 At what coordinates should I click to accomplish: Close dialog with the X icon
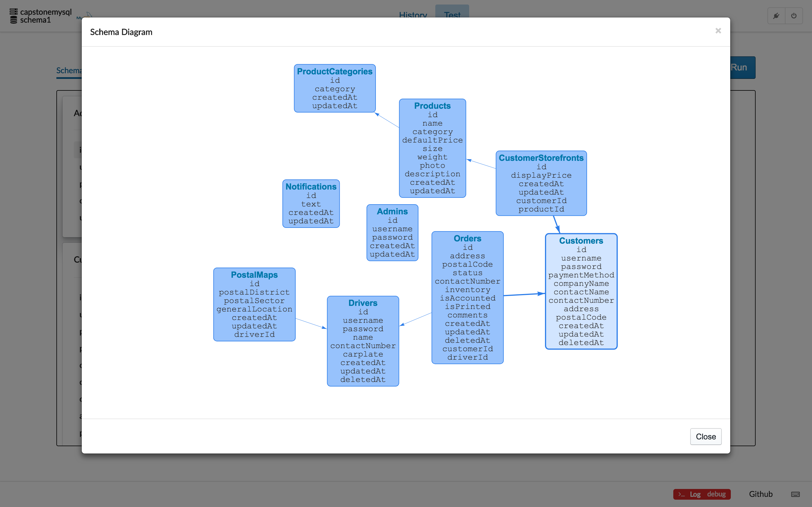click(x=718, y=31)
